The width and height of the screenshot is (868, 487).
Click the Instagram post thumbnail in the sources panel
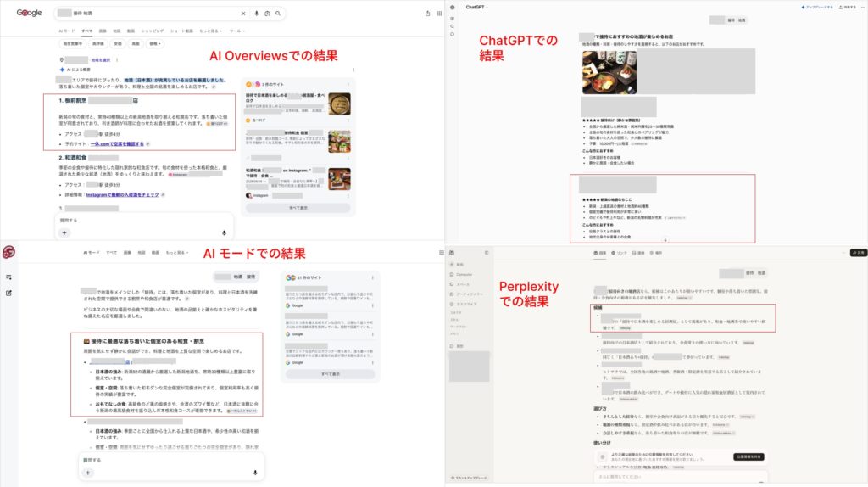pyautogui.click(x=339, y=179)
